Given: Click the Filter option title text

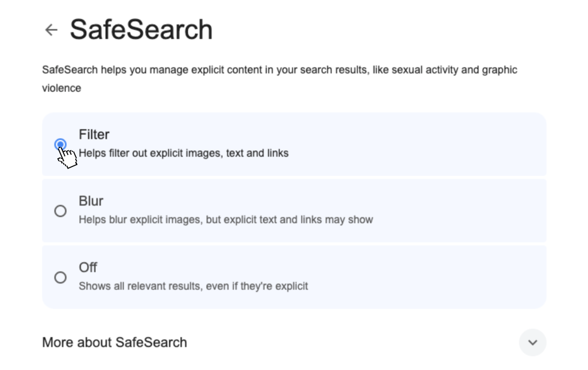Looking at the screenshot, I should pyautogui.click(x=94, y=134).
